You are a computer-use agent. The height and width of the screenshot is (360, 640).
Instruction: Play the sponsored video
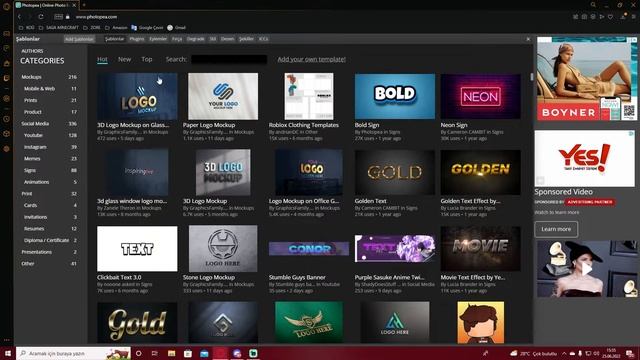click(587, 269)
